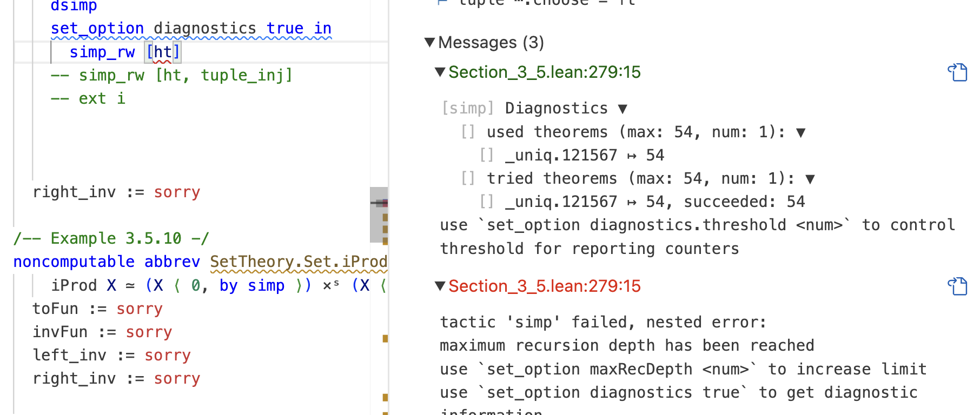The width and height of the screenshot is (980, 415).
Task: Click 'sorry' on the left_inv line
Action: click(x=168, y=355)
